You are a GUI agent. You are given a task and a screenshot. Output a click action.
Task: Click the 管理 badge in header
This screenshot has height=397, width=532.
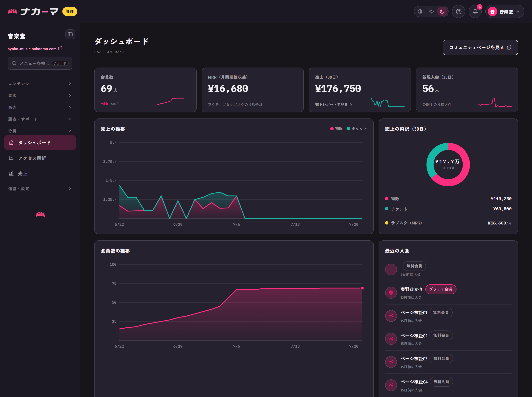70,12
